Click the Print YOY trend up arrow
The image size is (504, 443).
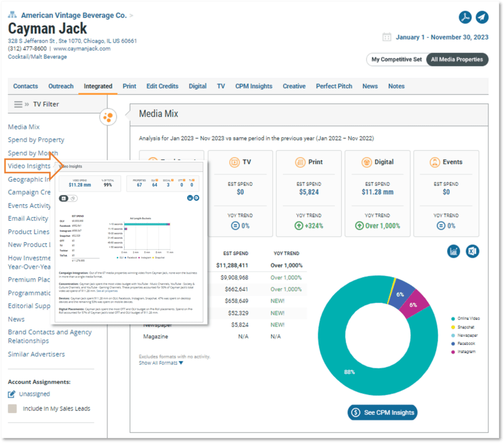299,225
